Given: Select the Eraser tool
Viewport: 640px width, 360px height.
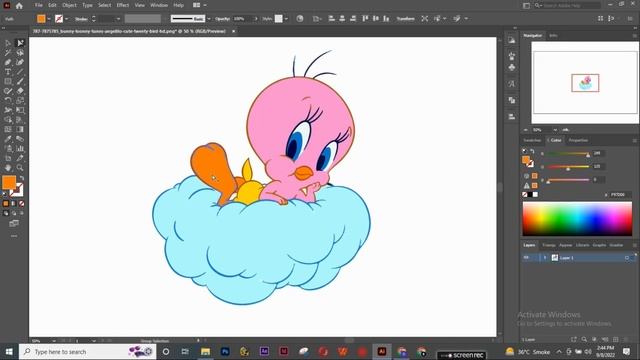Looking at the screenshot, I should pos(20,91).
